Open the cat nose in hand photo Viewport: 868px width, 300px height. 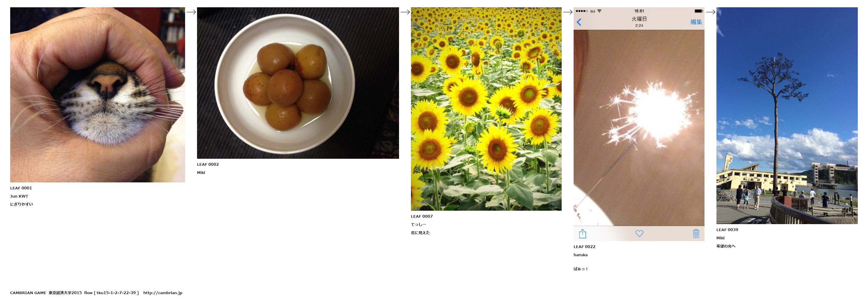(97, 95)
